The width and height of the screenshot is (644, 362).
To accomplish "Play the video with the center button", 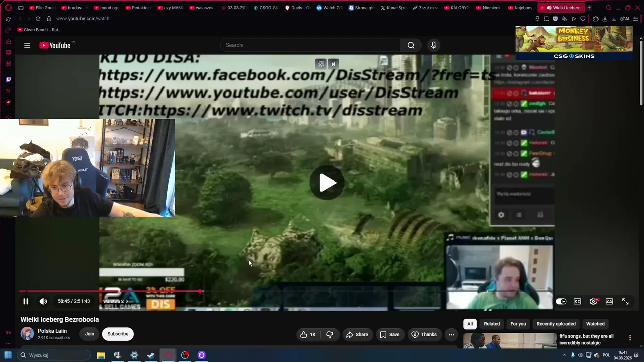I will tap(327, 183).
